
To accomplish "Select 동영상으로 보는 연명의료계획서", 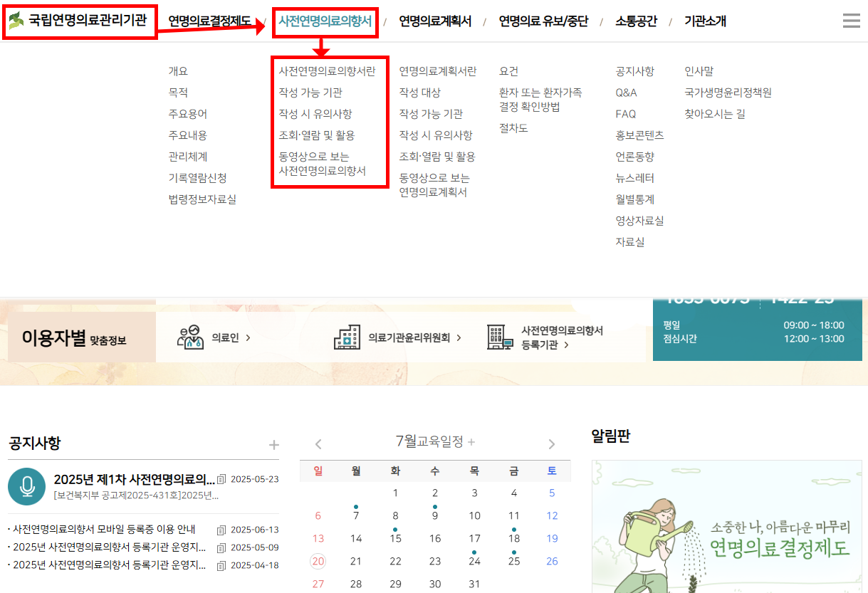I will point(434,185).
